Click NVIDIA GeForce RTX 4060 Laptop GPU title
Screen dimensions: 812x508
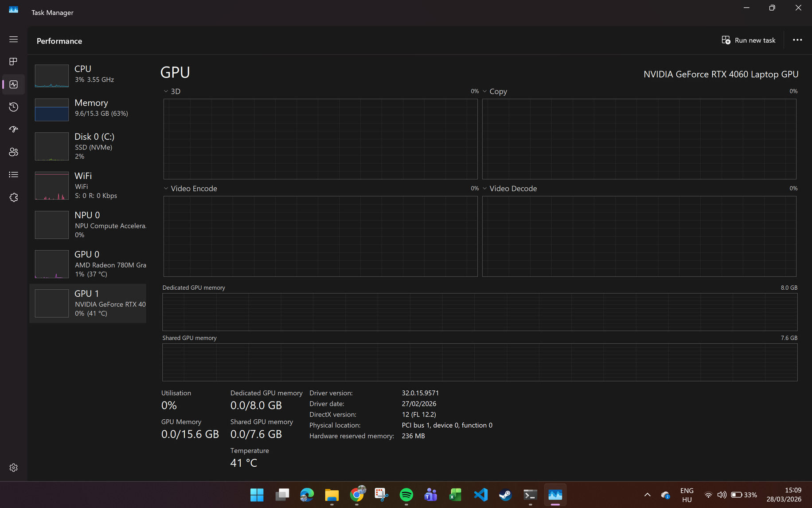point(721,75)
